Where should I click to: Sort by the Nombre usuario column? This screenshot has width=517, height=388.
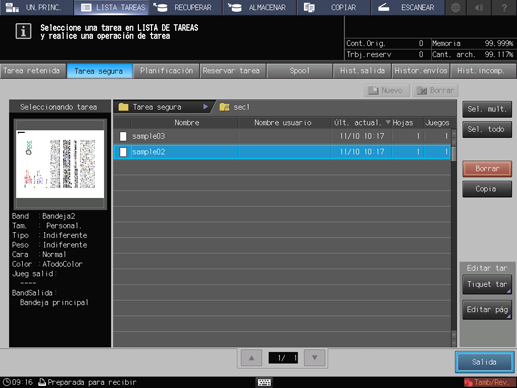(284, 123)
